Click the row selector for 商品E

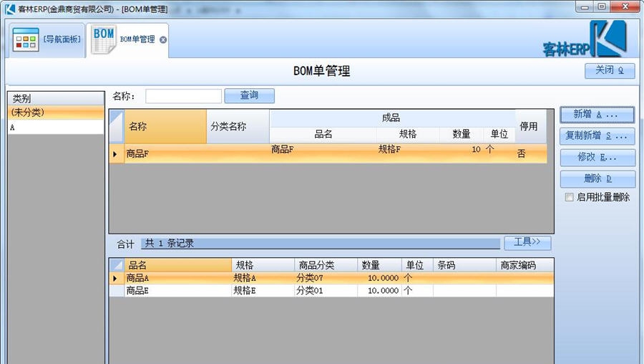[116, 290]
